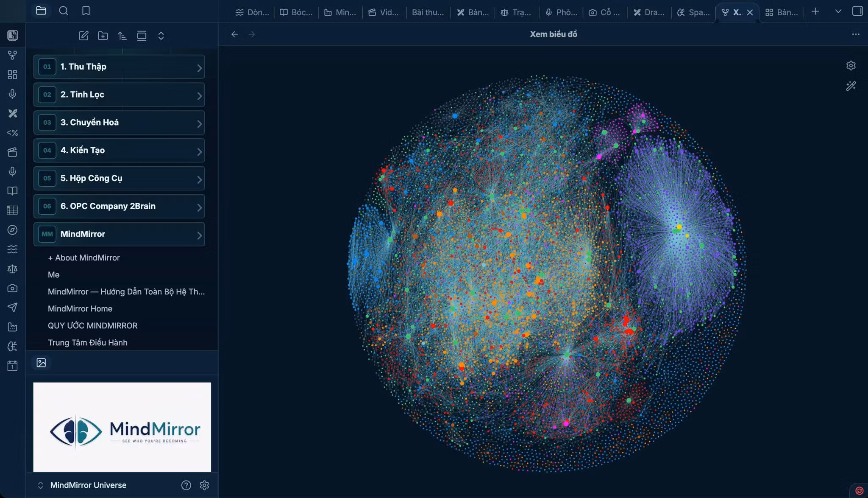Switch to the Dòn... tab

pyautogui.click(x=252, y=12)
